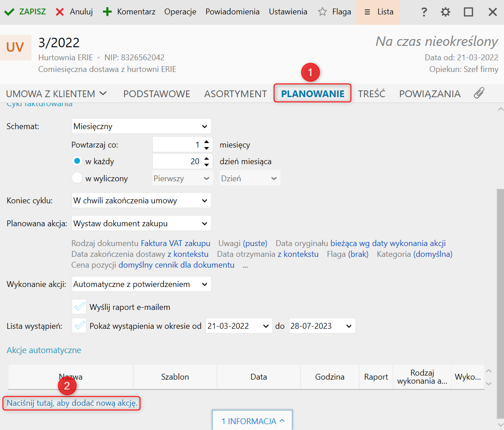This screenshot has height=430, width=504.
Task: Click 'domyślny cennik dla dokumentu' link
Action: (176, 265)
